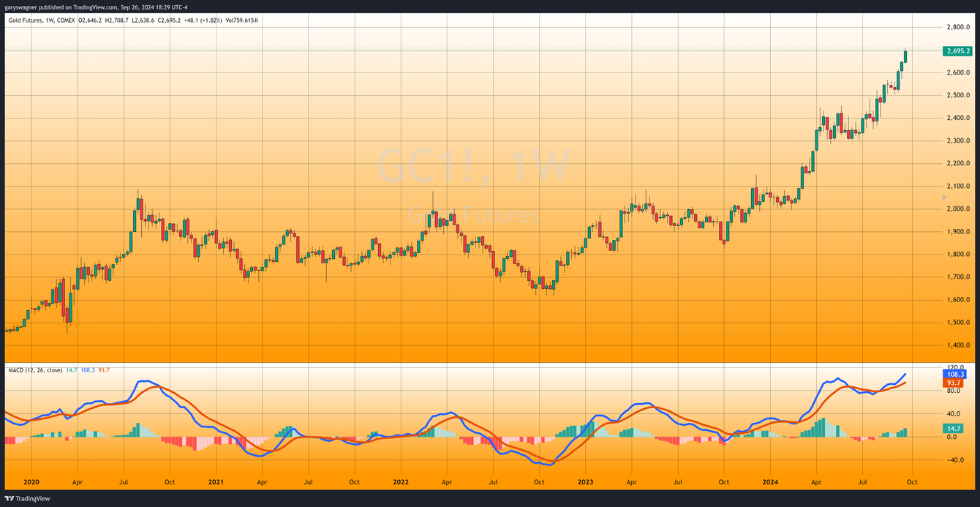Open the 1W timeframe selector in the legend
Viewport: 980px width, 507px height.
(48, 21)
